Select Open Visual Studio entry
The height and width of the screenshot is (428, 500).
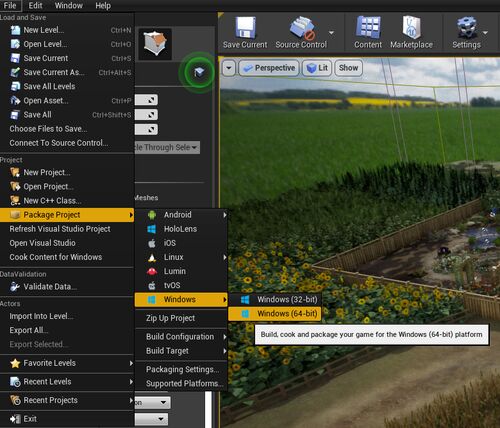tap(67, 243)
